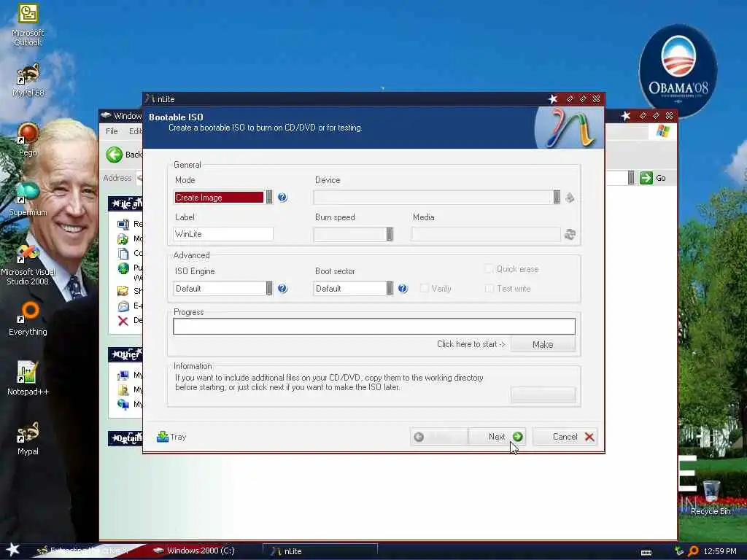Image resolution: width=747 pixels, height=560 pixels.
Task: Click the star Start button on taskbar
Action: tap(13, 550)
